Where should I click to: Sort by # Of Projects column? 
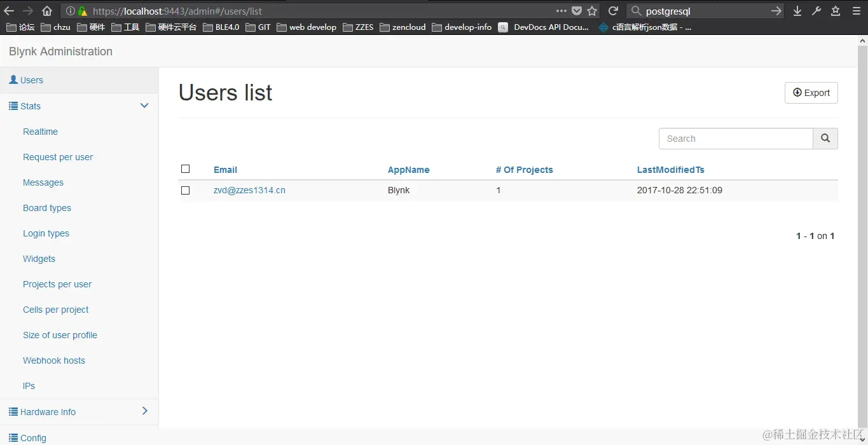click(x=525, y=170)
